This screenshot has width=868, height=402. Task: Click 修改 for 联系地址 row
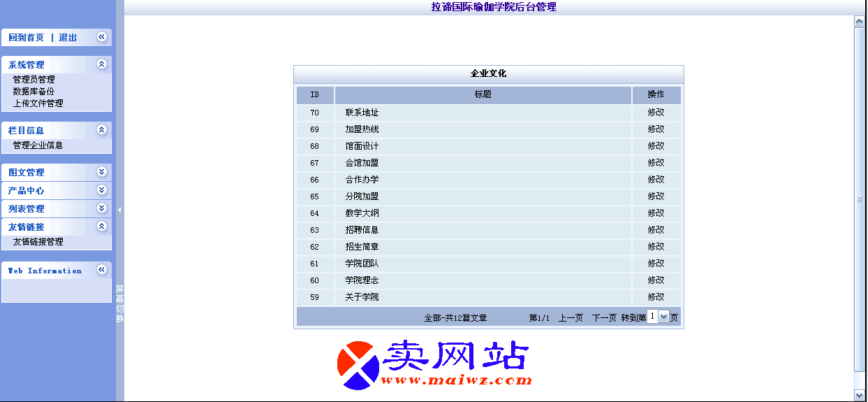tap(656, 113)
